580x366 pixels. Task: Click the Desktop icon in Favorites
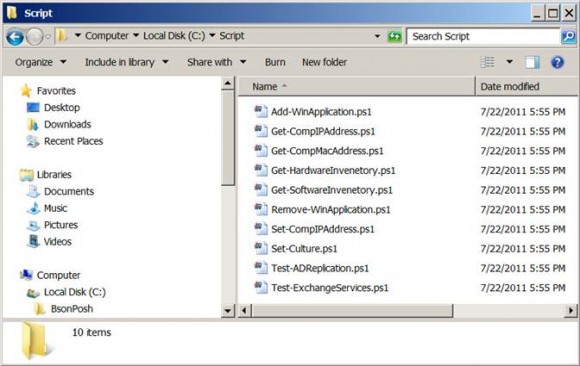tap(33, 108)
